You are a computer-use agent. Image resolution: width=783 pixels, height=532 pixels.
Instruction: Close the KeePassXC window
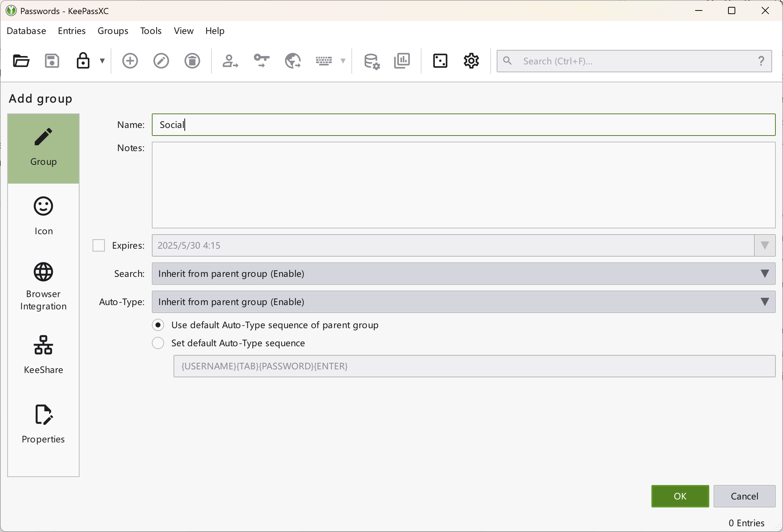click(765, 11)
